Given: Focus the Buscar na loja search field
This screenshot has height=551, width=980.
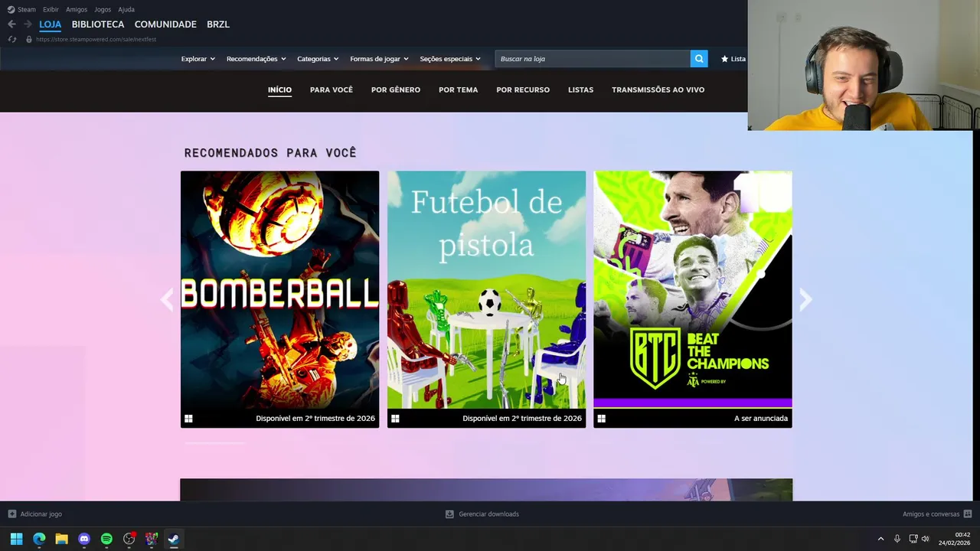Looking at the screenshot, I should coord(593,59).
